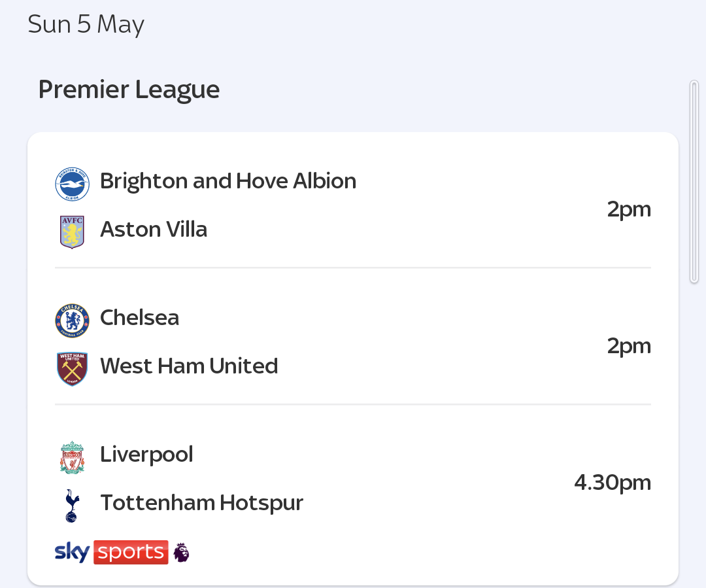This screenshot has width=706, height=588.
Task: Click the Sky Sports broadcaster logo
Action: (111, 552)
